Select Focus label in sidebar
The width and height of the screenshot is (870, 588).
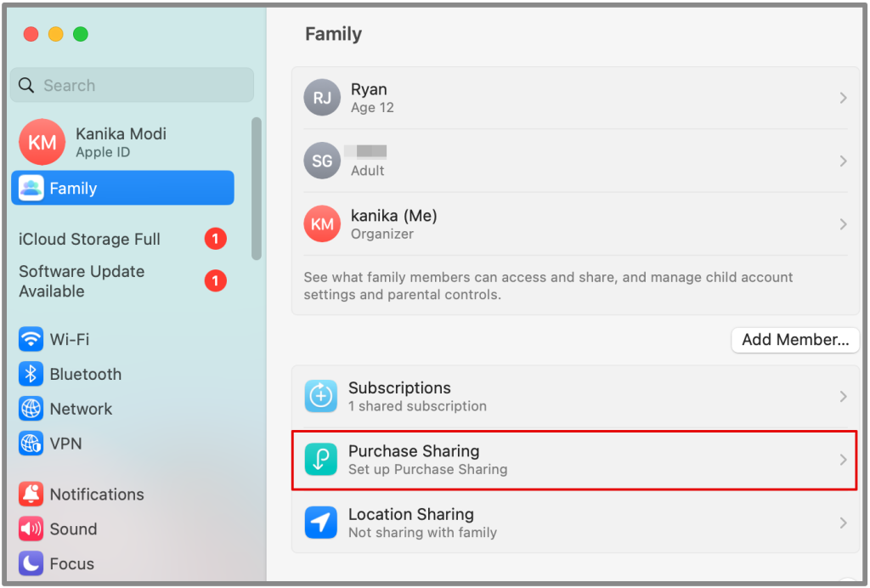click(71, 563)
